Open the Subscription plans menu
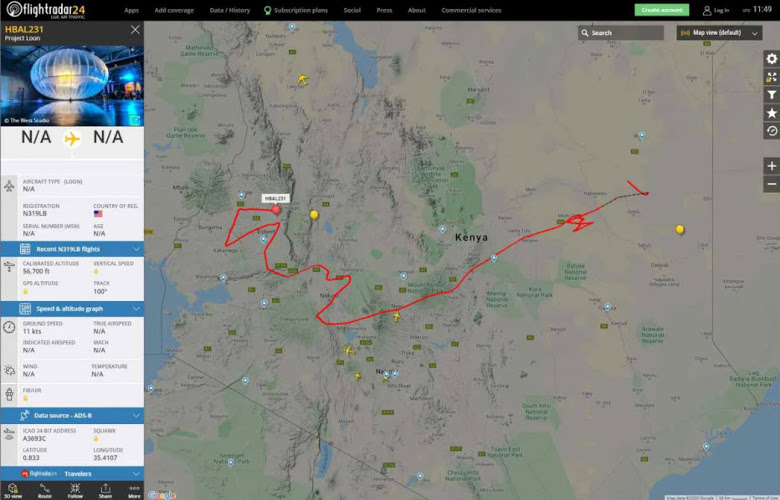Screen dimensions: 780x500 [295, 10]
